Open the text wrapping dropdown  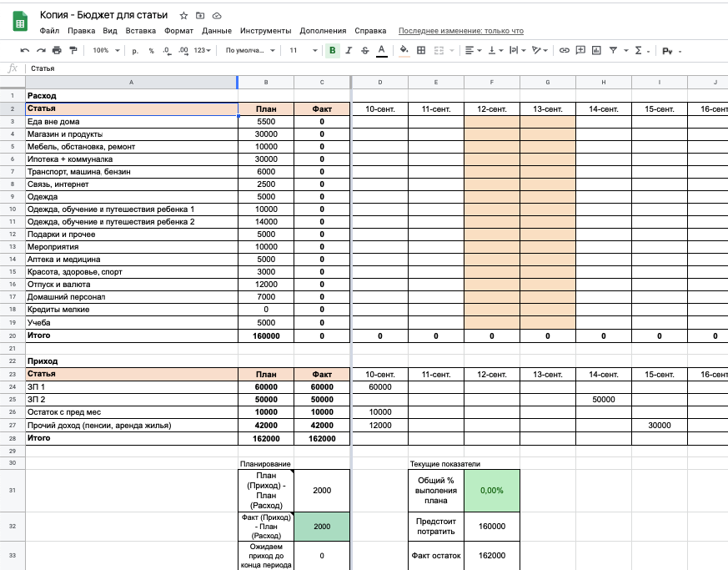[x=517, y=51]
